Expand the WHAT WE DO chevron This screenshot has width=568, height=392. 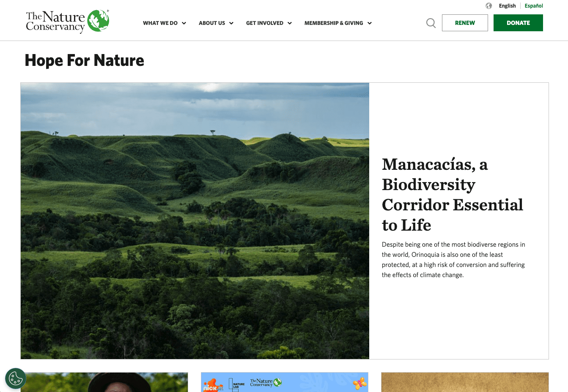tap(184, 23)
